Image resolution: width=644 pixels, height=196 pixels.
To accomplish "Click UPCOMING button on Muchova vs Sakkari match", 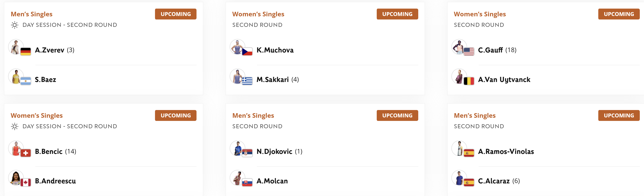I will pos(397,14).
